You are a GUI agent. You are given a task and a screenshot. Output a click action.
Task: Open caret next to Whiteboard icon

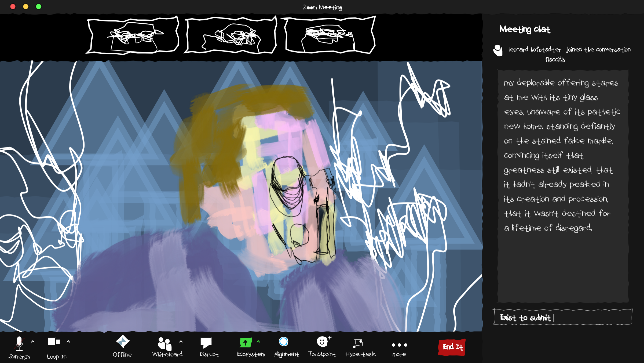click(181, 342)
